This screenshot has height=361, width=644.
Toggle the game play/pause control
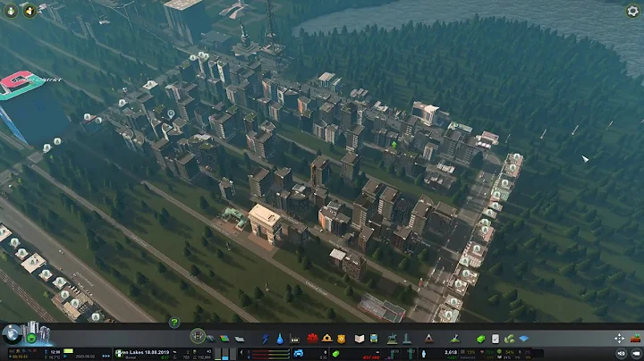pyautogui.click(x=65, y=356)
